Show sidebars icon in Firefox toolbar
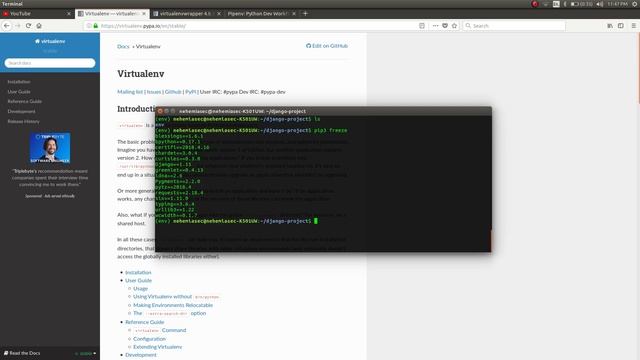 621,26
